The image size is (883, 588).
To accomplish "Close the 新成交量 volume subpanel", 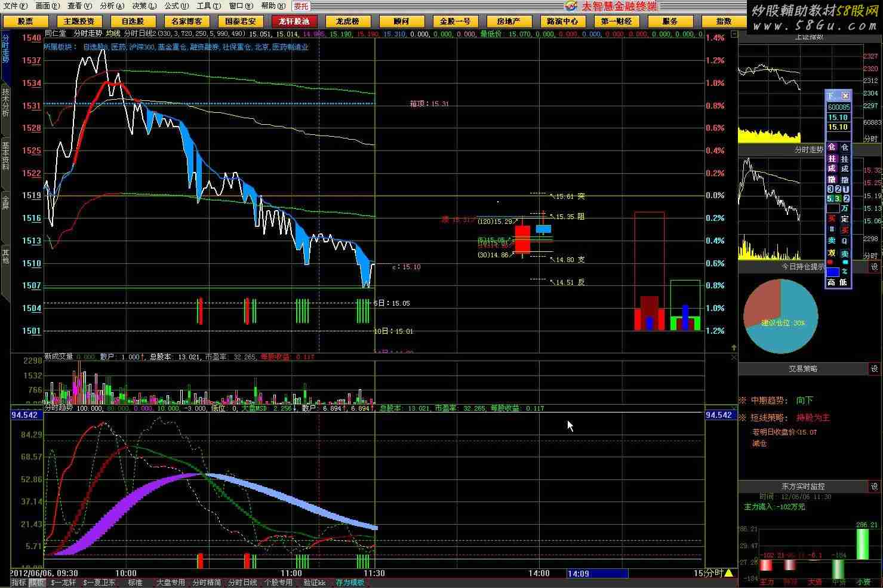I will (734, 357).
